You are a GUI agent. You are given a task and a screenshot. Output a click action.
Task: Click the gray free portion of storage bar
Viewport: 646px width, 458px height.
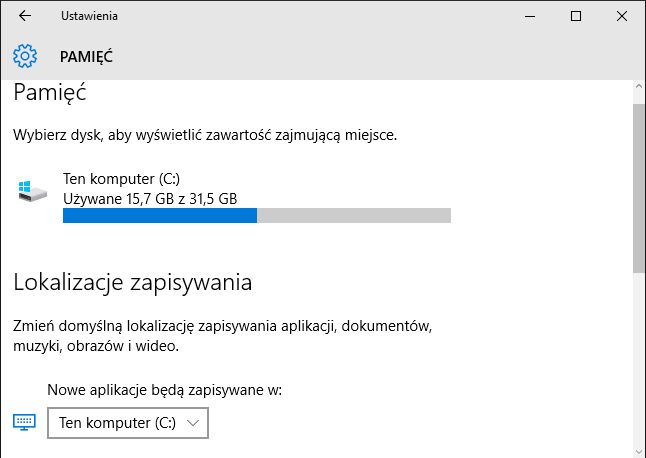point(354,215)
